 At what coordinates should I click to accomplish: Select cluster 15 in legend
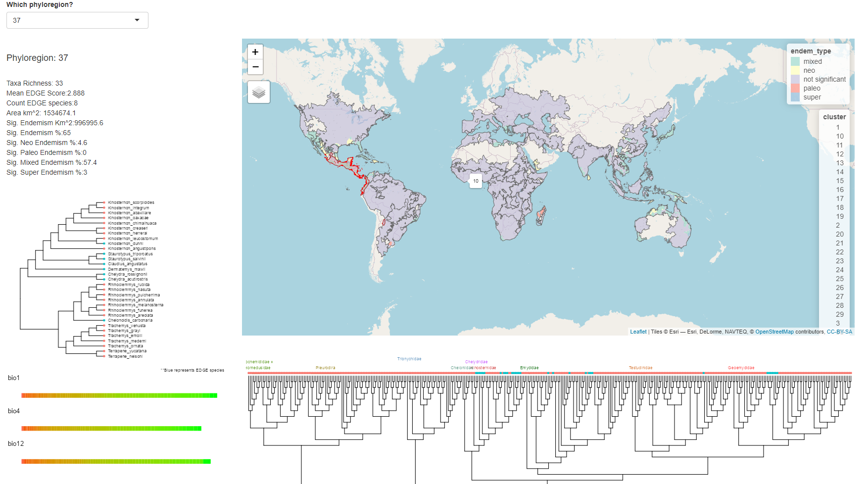tap(840, 181)
